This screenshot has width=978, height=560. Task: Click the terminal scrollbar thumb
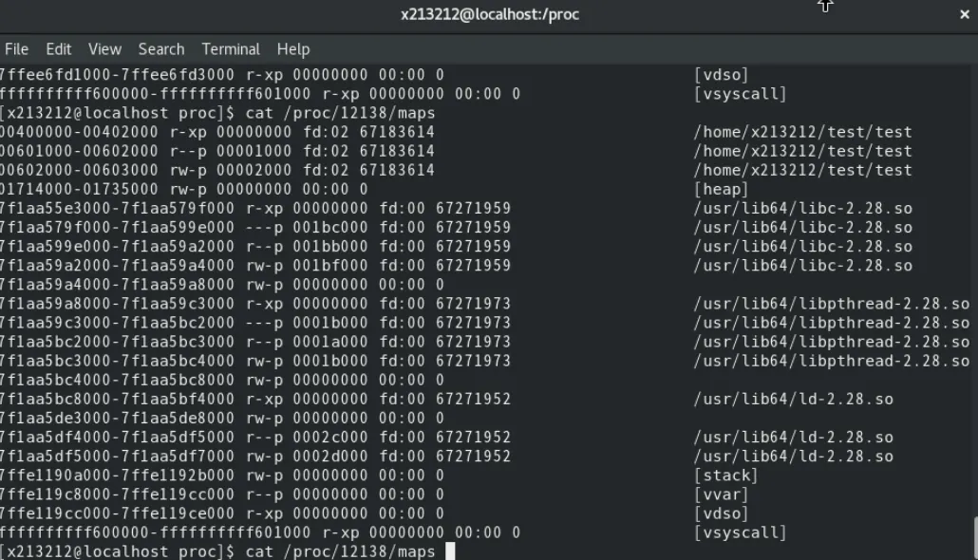pyautogui.click(x=975, y=537)
